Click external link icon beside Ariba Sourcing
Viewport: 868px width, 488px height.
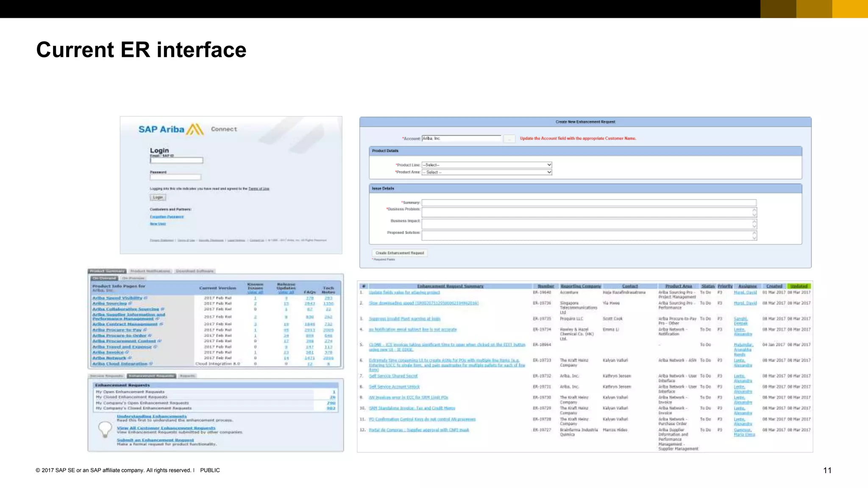click(x=131, y=303)
